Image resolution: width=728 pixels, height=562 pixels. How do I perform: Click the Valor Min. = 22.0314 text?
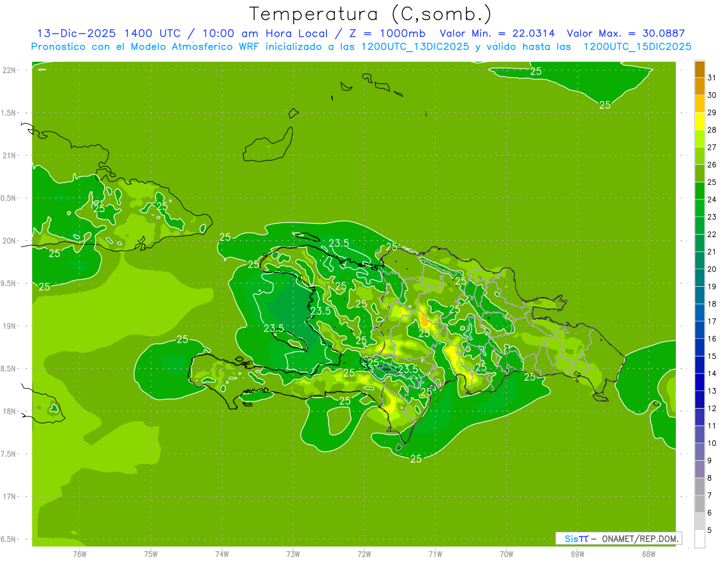click(497, 33)
